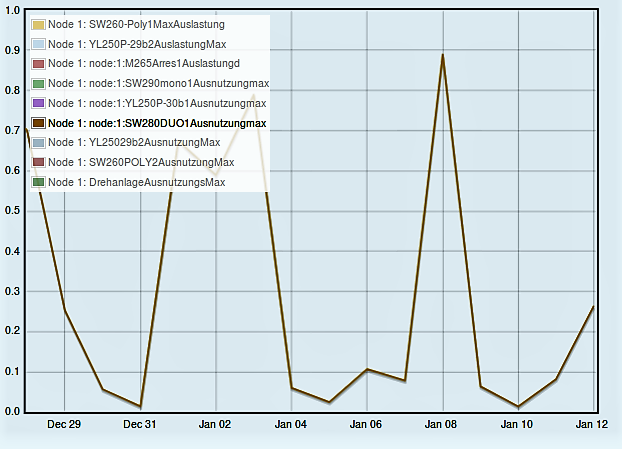The width and height of the screenshot is (622, 449).
Task: Show the YL25029b2AusnutzungMax series text
Action: click(x=133, y=143)
